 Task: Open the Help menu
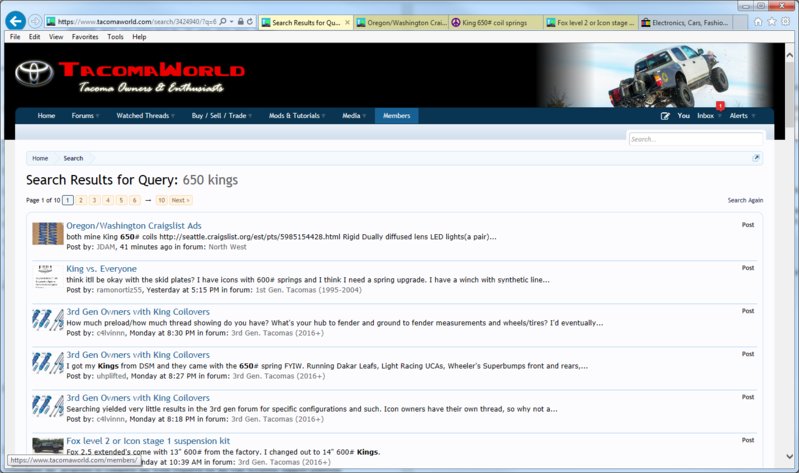[x=139, y=37]
